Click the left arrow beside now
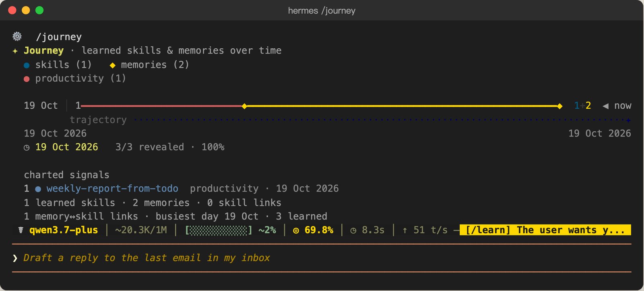 (605, 106)
